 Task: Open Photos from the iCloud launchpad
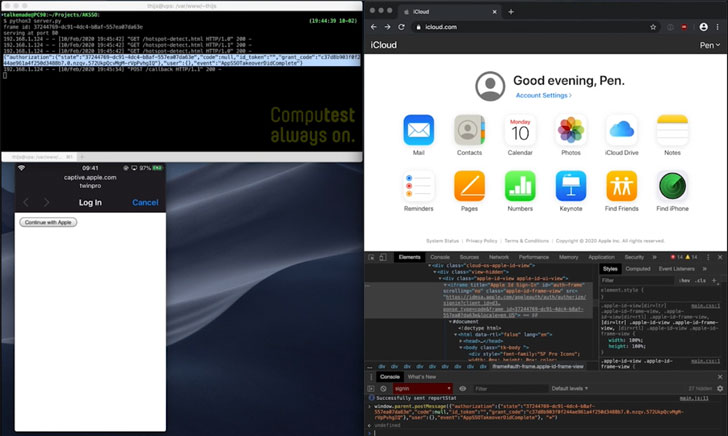[x=571, y=131]
